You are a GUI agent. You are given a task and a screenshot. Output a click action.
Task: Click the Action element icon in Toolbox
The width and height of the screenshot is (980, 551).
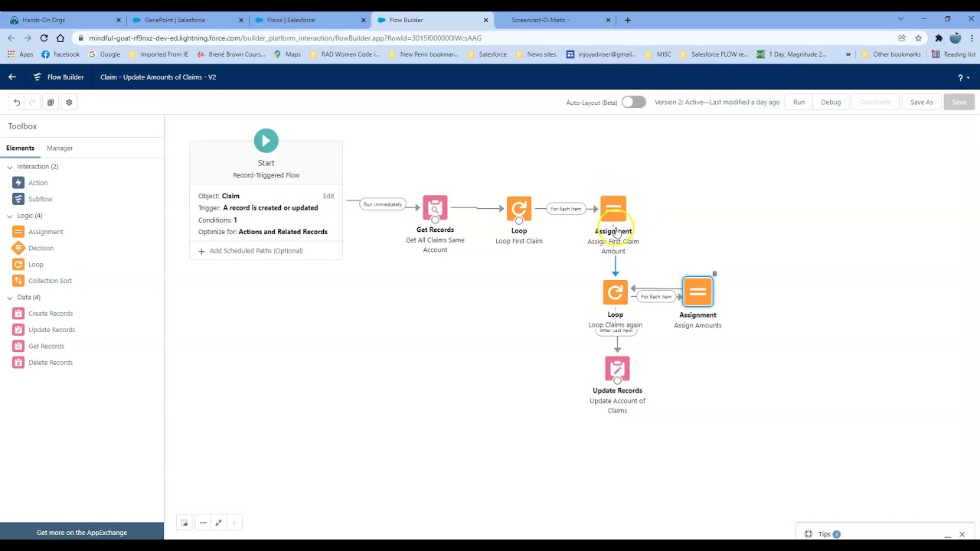point(18,183)
